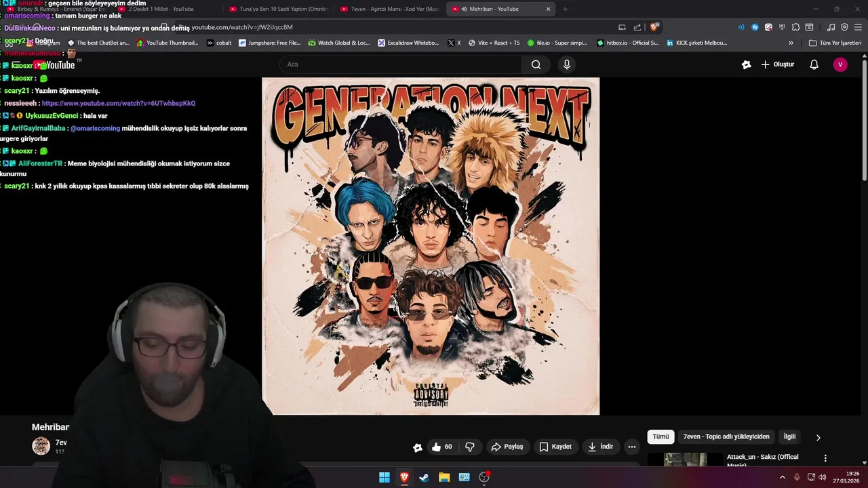Click the Paylaş share button
This screenshot has width=868, height=488.
coord(507,447)
